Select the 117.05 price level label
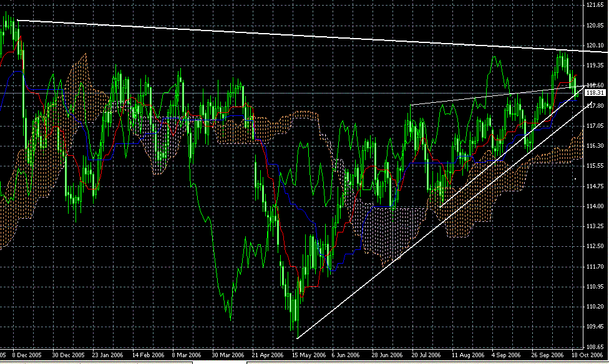Screen dimensions: 609x364 click(x=595, y=126)
